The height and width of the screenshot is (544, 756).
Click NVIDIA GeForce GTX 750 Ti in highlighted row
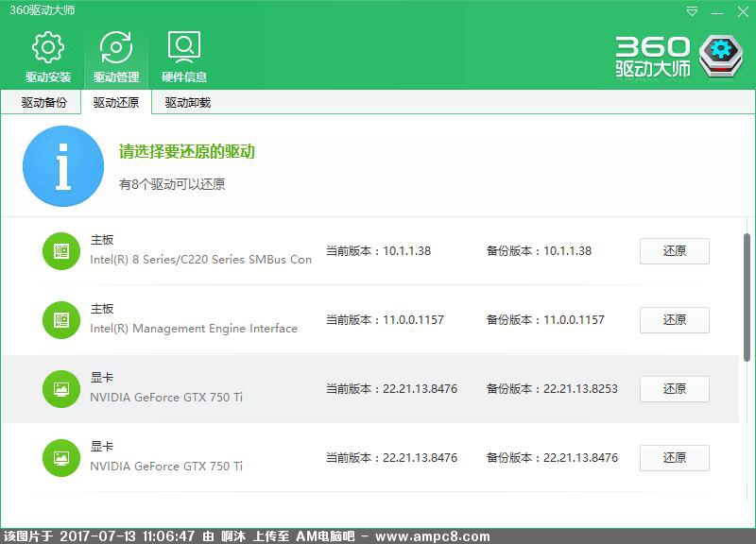[x=166, y=398]
